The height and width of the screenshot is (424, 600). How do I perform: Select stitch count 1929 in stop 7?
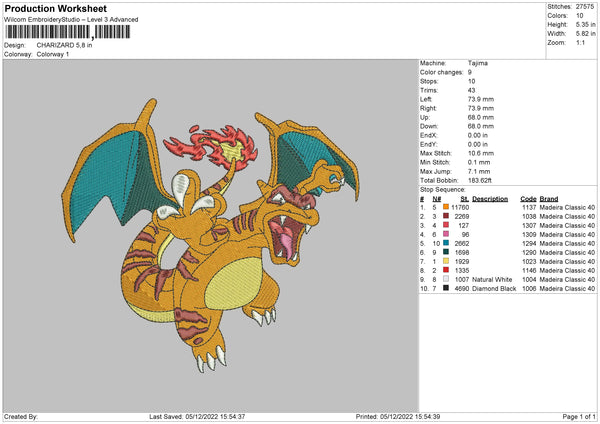pyautogui.click(x=462, y=261)
